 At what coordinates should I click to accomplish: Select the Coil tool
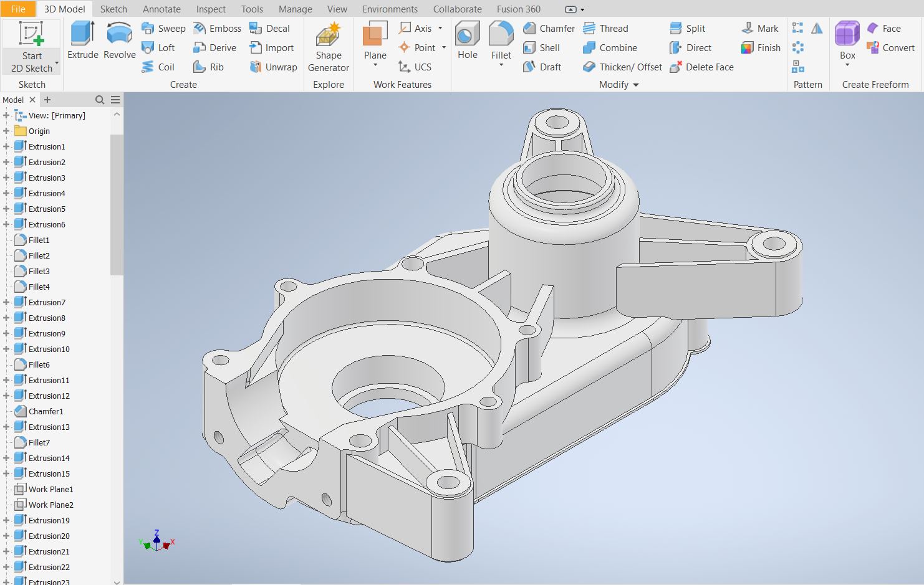coord(158,67)
